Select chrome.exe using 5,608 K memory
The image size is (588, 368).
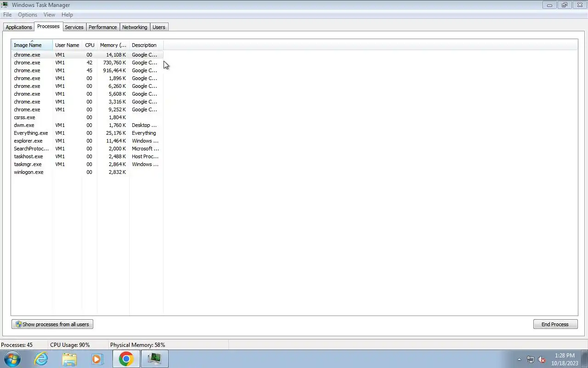87,94
